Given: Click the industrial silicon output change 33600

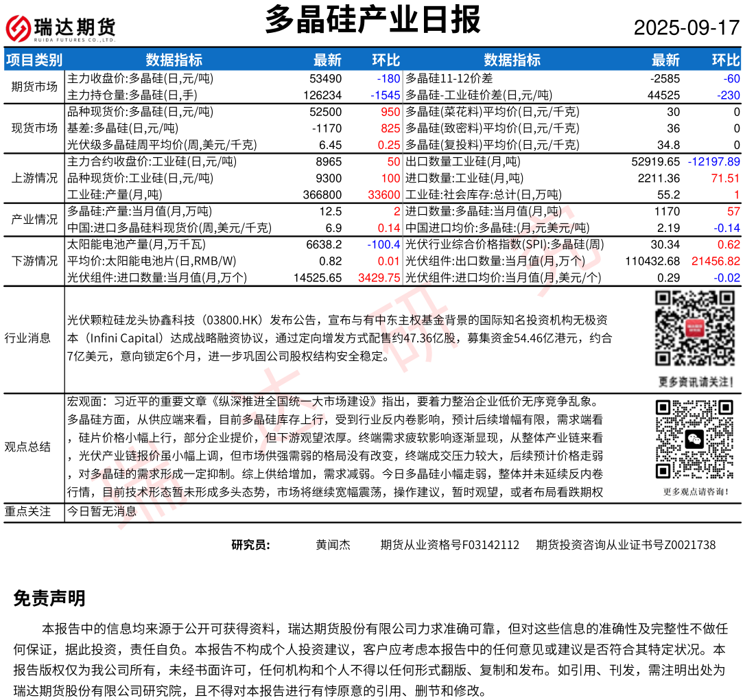Looking at the screenshot, I should [x=384, y=195].
